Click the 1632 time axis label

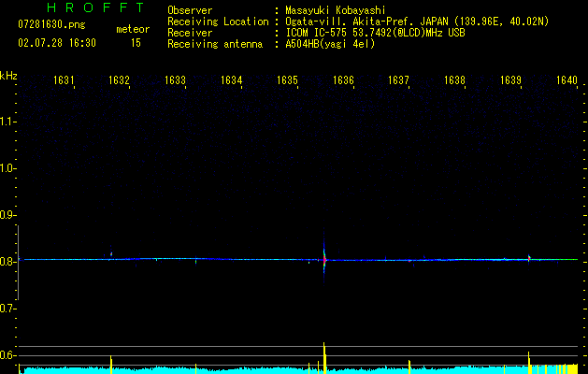click(119, 79)
